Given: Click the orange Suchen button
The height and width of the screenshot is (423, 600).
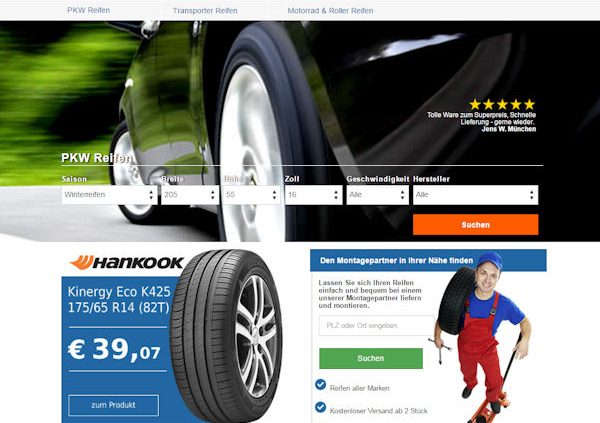Looking at the screenshot, I should pos(475,225).
